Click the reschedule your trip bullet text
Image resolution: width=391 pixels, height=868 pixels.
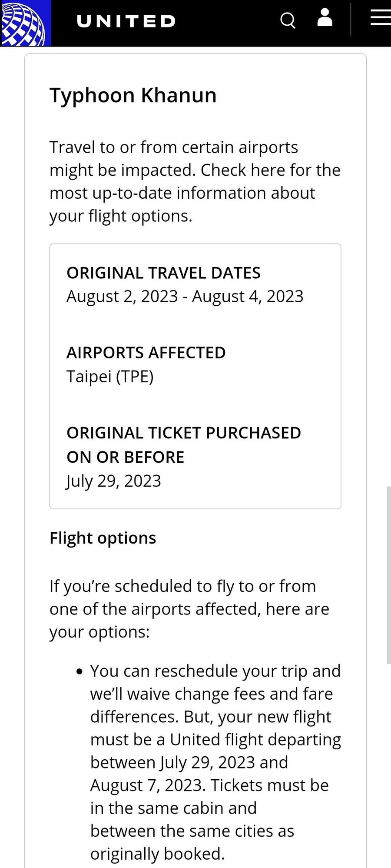pos(215,762)
